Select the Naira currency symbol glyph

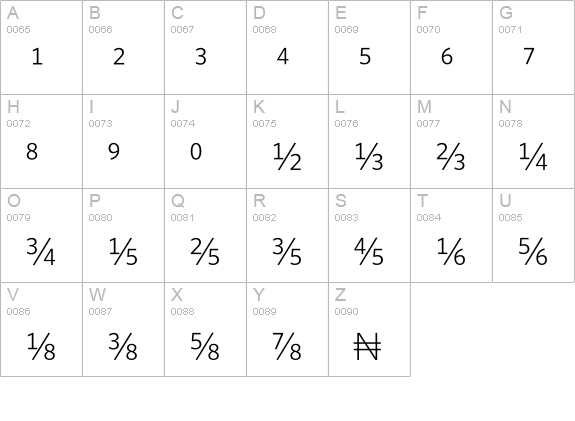[x=367, y=347]
